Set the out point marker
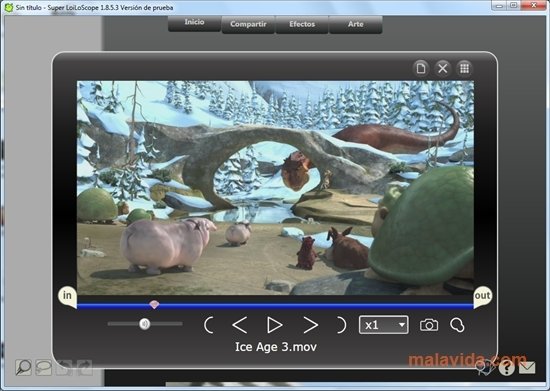Viewport: 550px width, 391px height. click(x=483, y=296)
